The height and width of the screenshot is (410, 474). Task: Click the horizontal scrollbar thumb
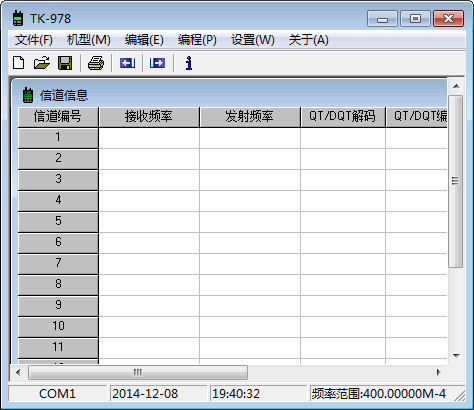tap(138, 372)
